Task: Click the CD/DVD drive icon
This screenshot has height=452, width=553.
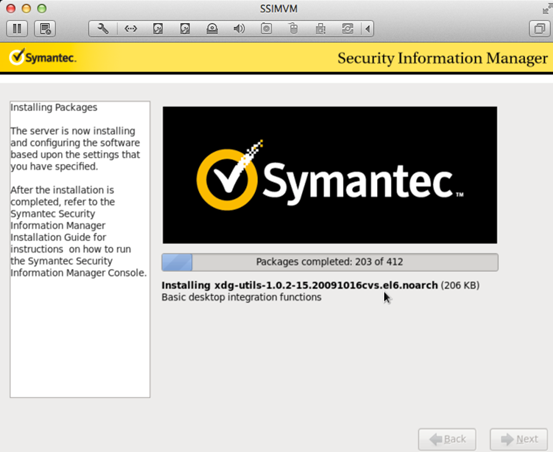Action: 212,29
